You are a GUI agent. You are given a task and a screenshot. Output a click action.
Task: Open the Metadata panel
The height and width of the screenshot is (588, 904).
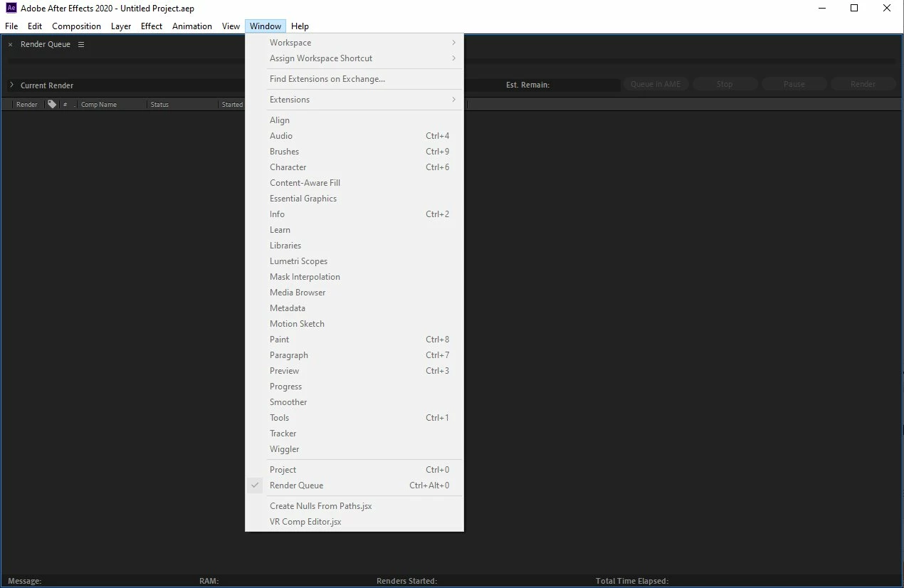pyautogui.click(x=354, y=308)
